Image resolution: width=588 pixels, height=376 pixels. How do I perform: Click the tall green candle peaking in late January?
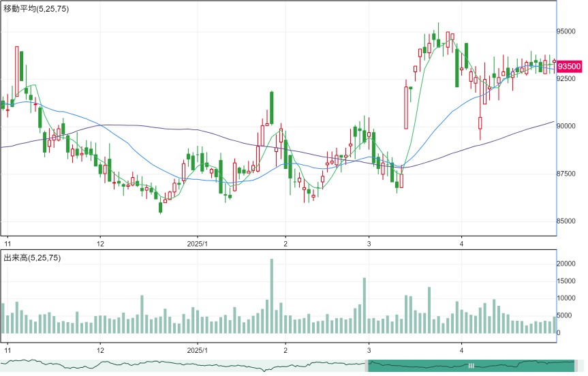(x=272, y=108)
